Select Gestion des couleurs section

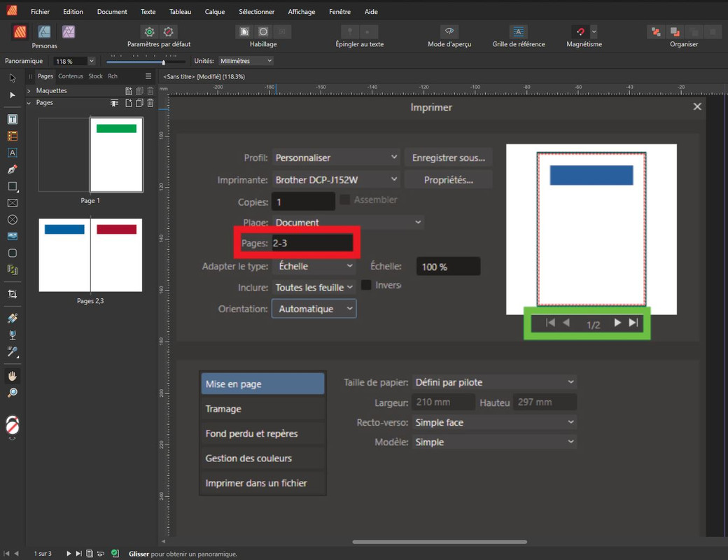click(x=262, y=458)
